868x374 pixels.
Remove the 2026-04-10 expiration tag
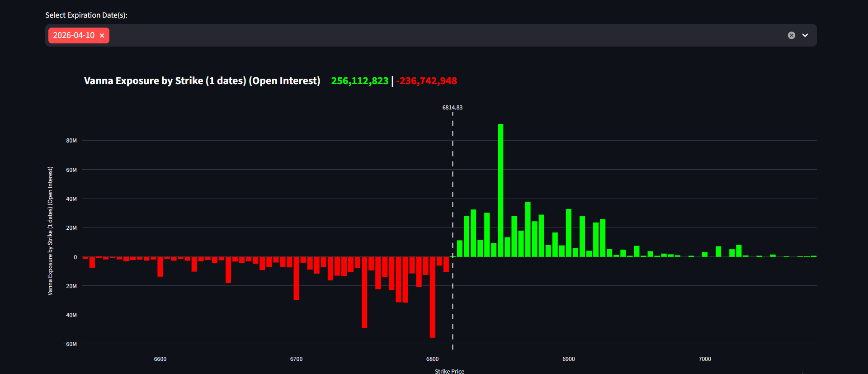tap(102, 36)
